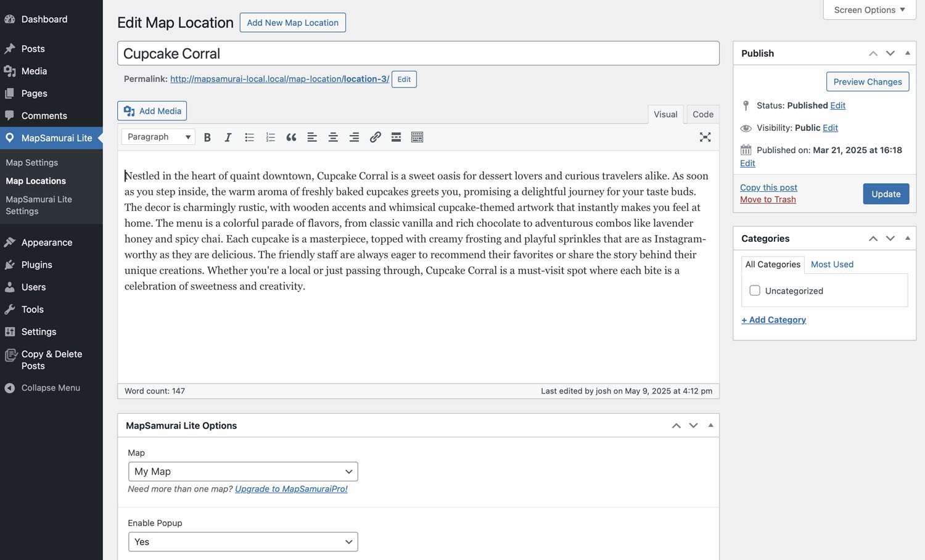Align text center
925x560 pixels.
tap(333, 137)
